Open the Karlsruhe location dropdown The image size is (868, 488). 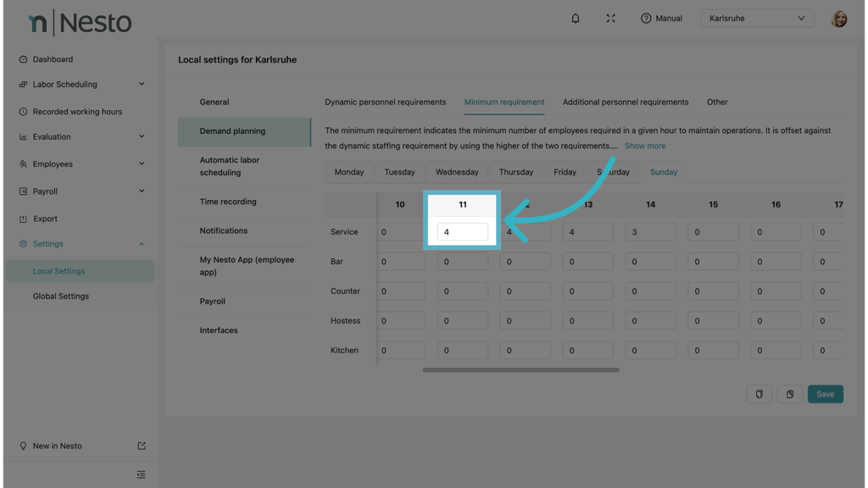click(x=757, y=18)
